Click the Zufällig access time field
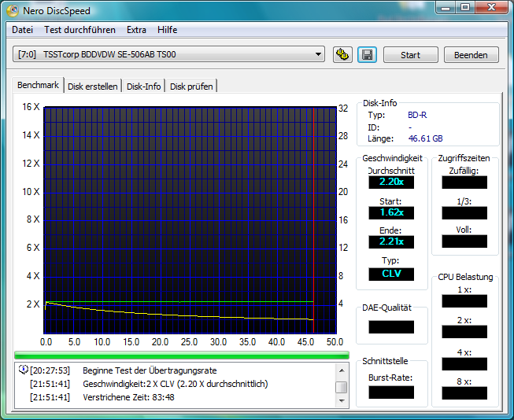 (x=464, y=182)
